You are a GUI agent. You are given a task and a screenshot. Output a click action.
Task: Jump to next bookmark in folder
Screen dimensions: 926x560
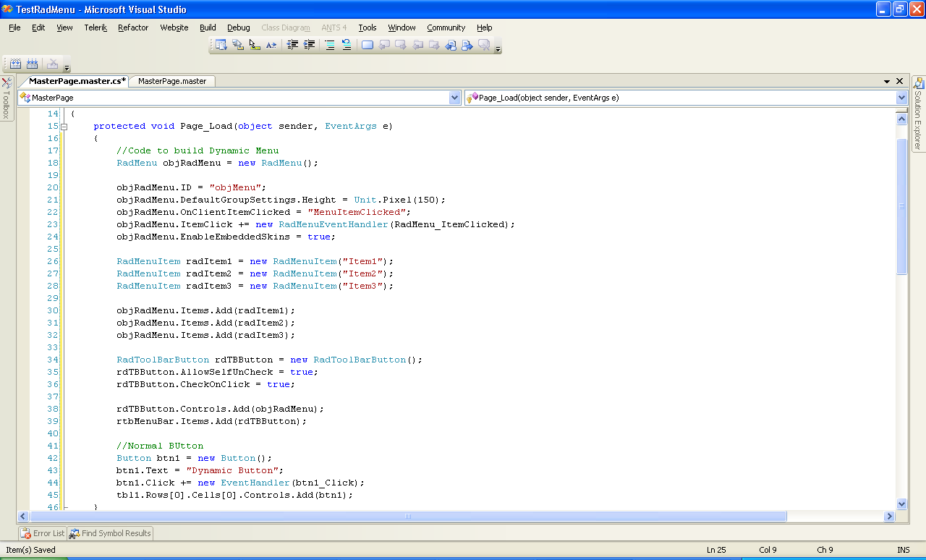coord(434,45)
